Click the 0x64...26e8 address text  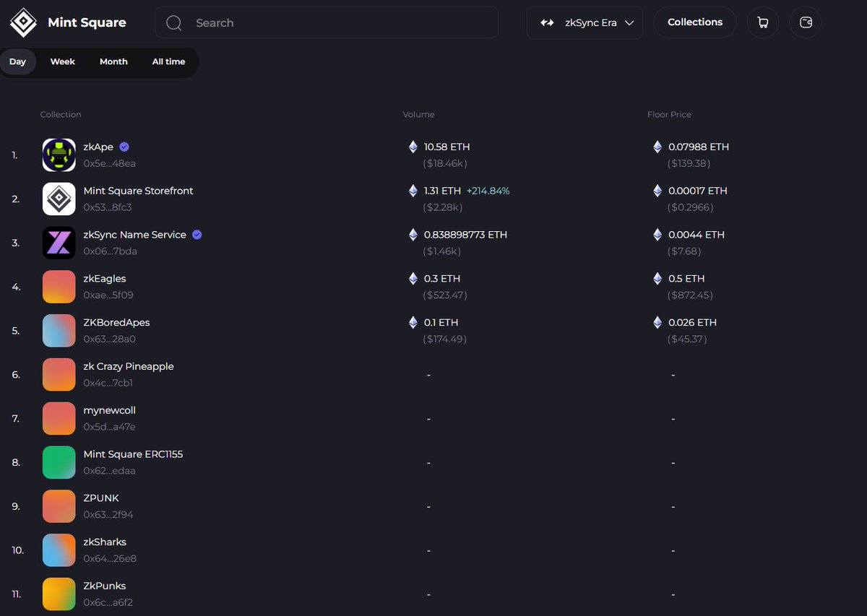pyautogui.click(x=110, y=559)
